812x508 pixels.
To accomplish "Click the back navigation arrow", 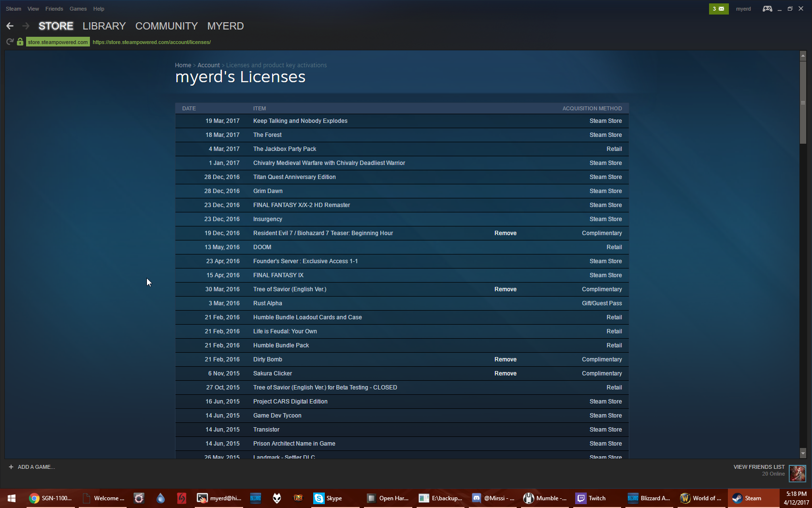I will 10,26.
